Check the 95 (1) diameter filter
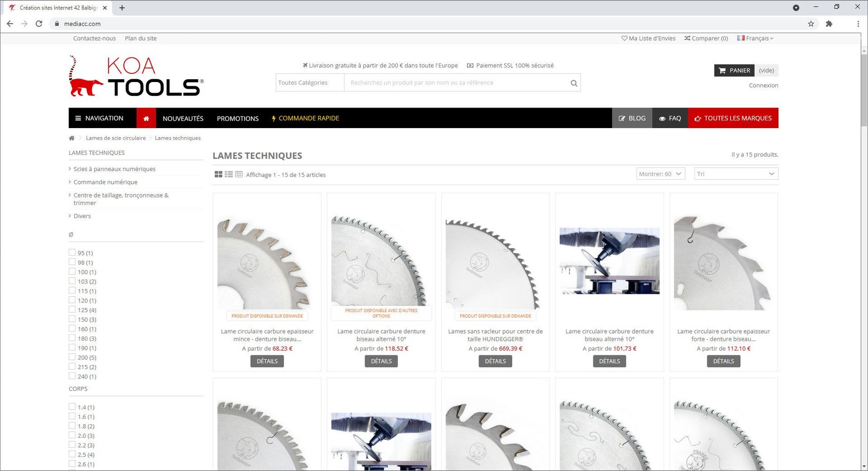The image size is (868, 471). click(x=72, y=252)
